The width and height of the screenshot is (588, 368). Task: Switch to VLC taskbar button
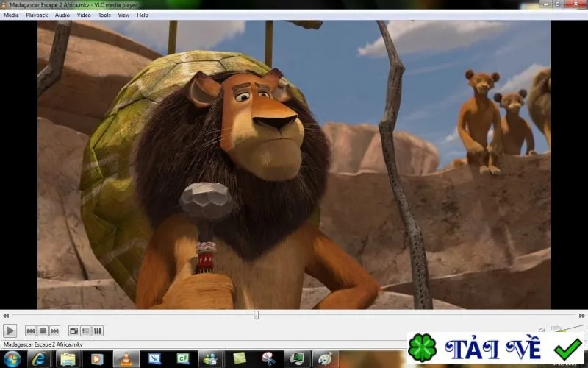126,359
